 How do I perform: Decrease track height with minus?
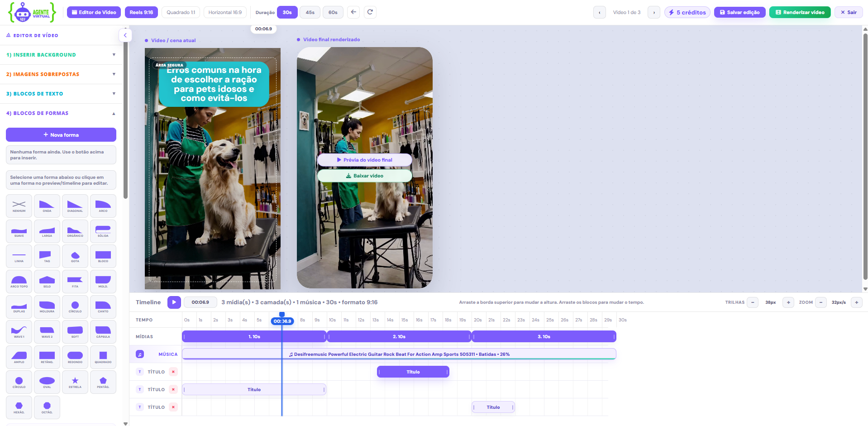[x=753, y=302]
